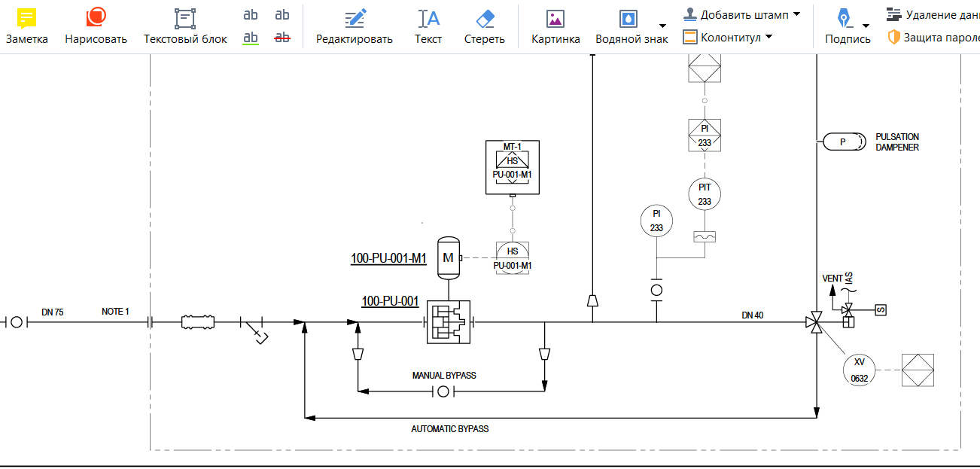Click the pulsation dampener P symbol
The image size is (980, 469).
tap(843, 142)
